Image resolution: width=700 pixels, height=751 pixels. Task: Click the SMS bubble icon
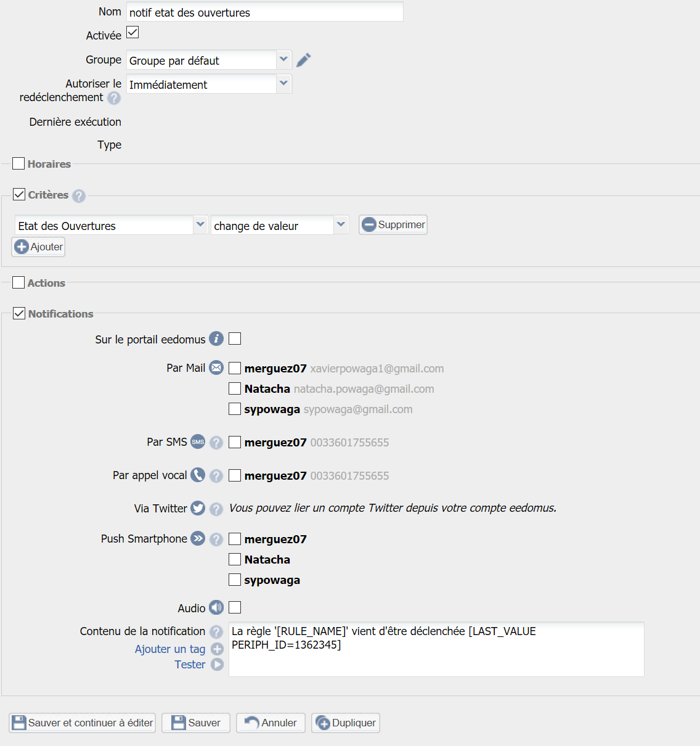click(198, 441)
